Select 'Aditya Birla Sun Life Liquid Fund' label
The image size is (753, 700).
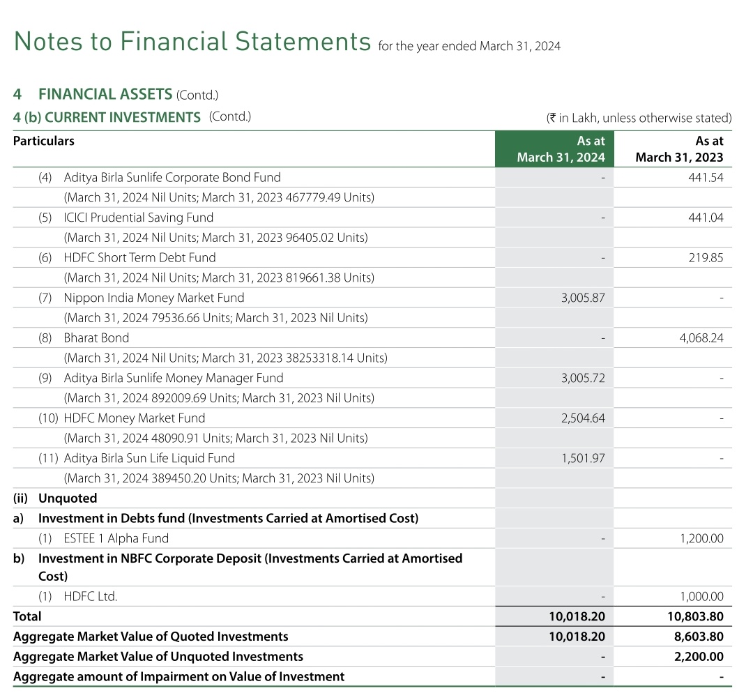pos(149,458)
